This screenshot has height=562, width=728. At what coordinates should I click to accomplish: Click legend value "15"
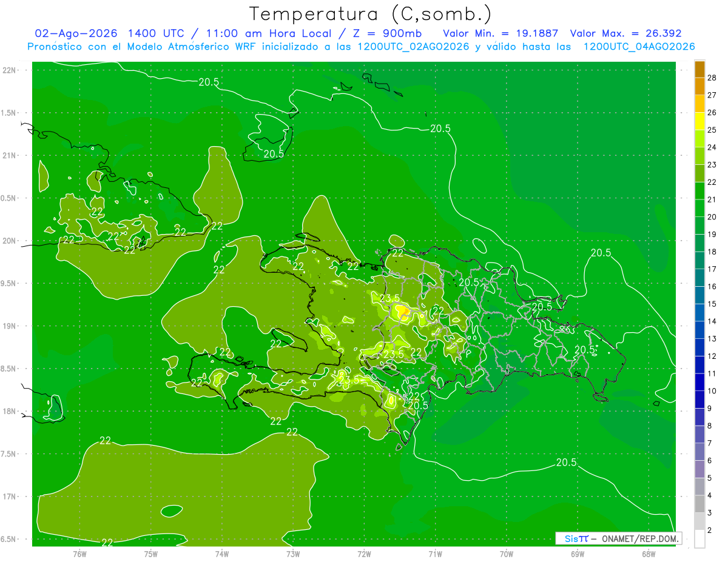tap(712, 304)
